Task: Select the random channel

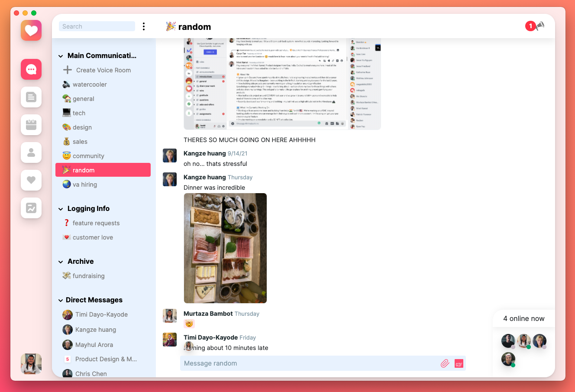Action: [103, 170]
